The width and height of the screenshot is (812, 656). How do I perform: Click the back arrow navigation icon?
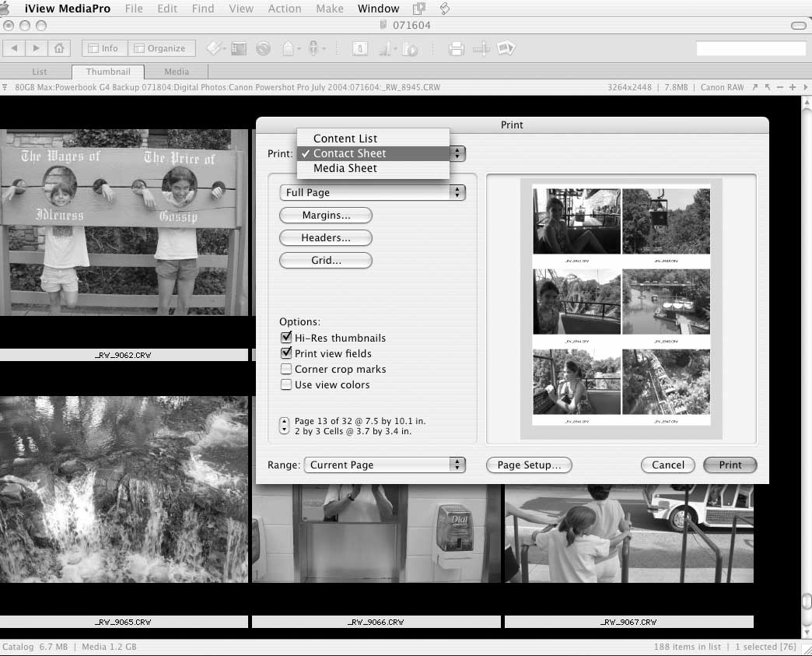tap(14, 48)
